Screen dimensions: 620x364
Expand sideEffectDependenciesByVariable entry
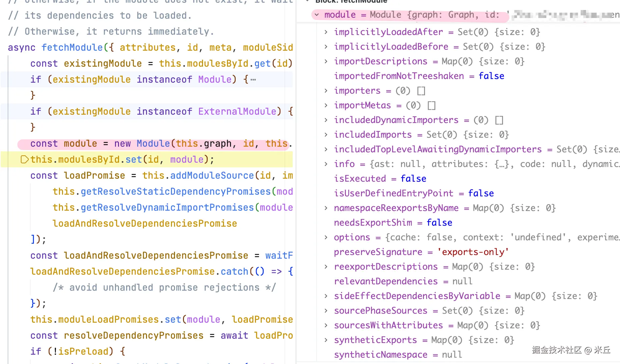tap(326, 296)
